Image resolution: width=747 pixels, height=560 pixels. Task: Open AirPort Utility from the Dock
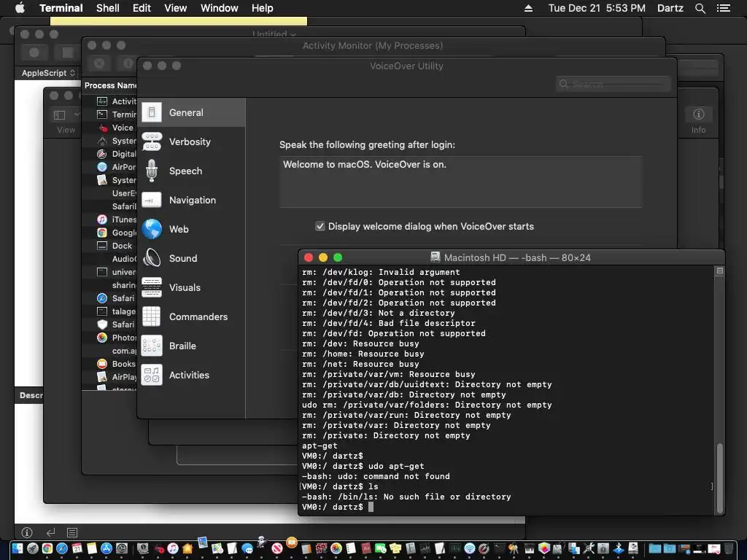click(470, 548)
